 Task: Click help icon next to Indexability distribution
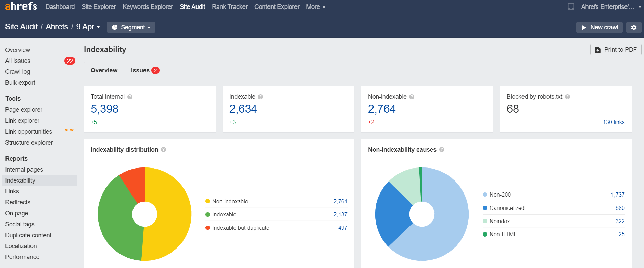click(164, 150)
